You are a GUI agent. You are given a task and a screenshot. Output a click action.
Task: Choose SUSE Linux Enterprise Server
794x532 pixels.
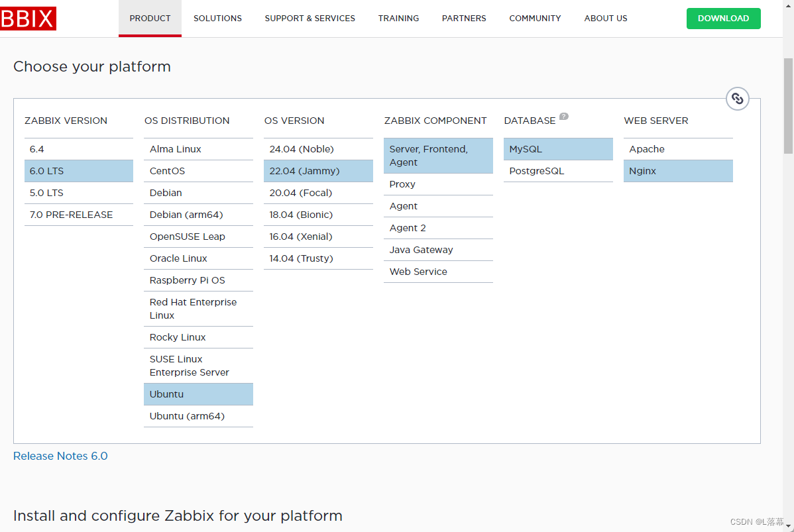tap(199, 366)
